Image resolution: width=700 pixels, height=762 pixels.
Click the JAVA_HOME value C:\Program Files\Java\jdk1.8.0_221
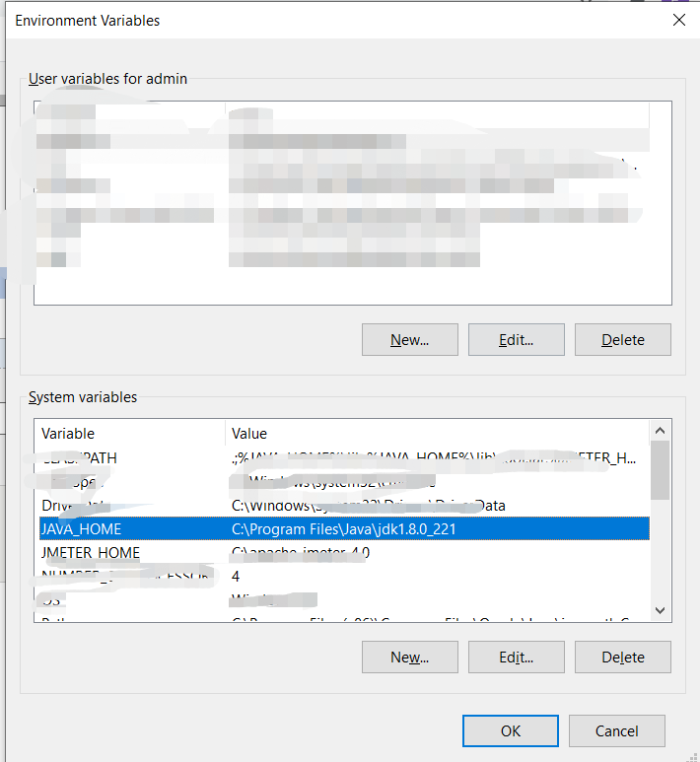point(344,528)
